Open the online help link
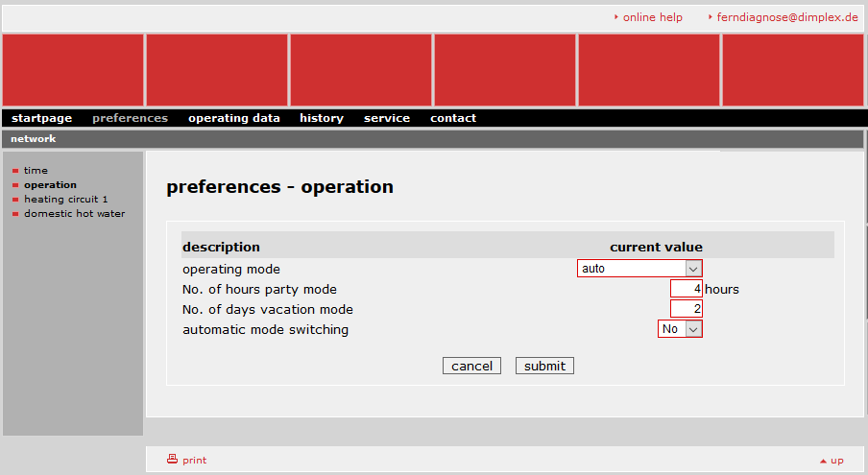The width and height of the screenshot is (868, 475). coord(652,17)
